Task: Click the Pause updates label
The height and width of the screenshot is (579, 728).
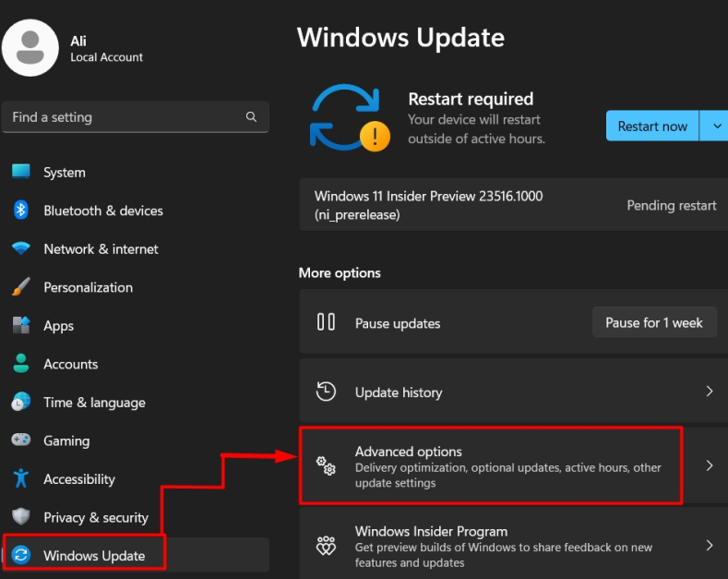Action: 398,323
